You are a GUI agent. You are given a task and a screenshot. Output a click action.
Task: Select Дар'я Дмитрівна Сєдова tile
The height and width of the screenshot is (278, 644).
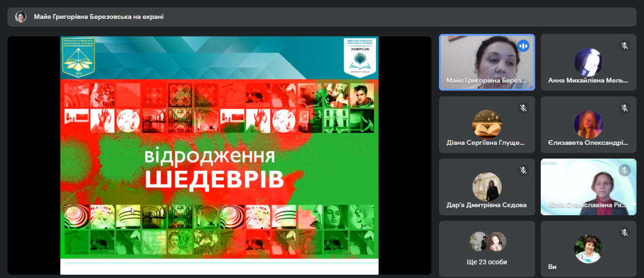click(486, 187)
